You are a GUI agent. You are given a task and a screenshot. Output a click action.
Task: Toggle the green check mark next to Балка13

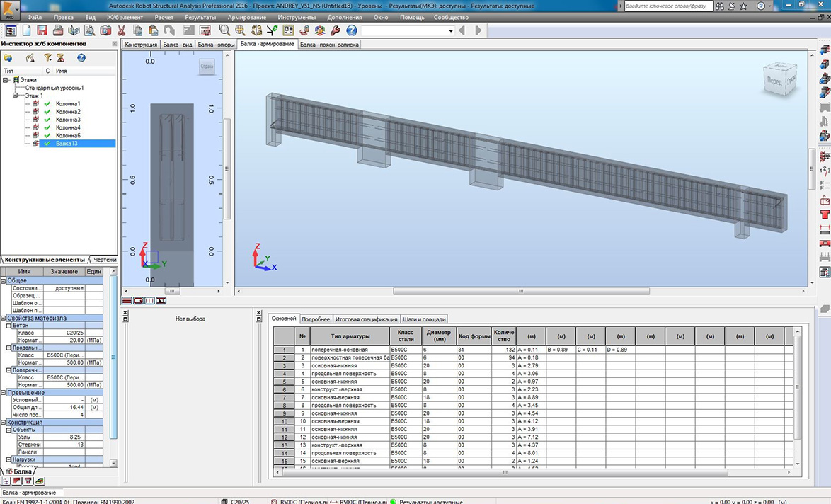click(x=47, y=144)
